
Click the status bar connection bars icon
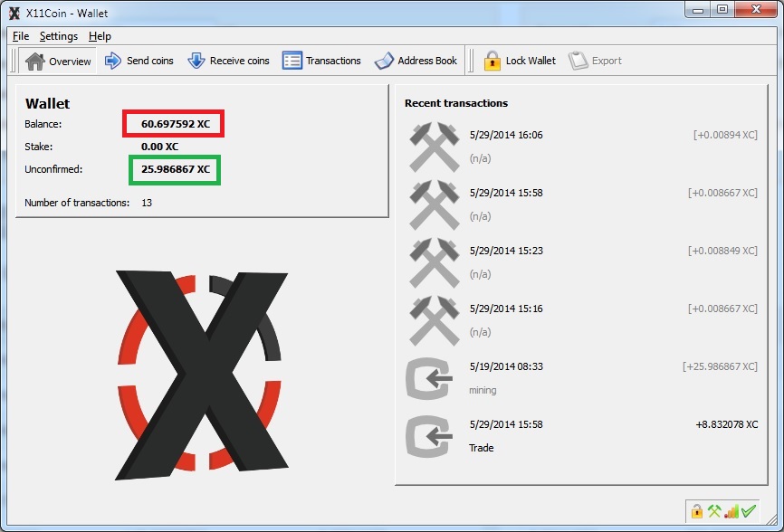731,511
